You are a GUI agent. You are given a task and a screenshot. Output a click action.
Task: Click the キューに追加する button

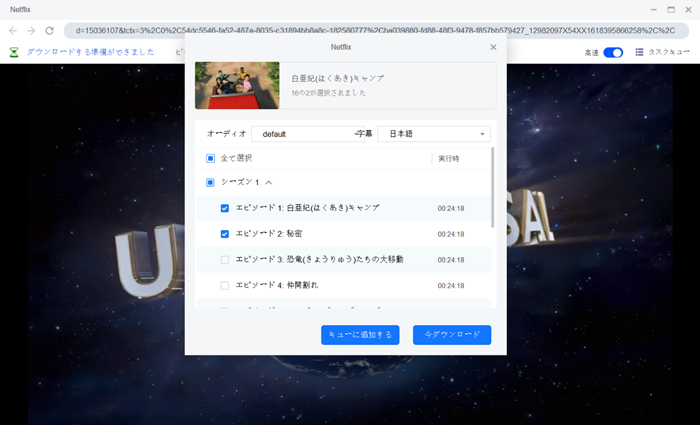point(360,335)
